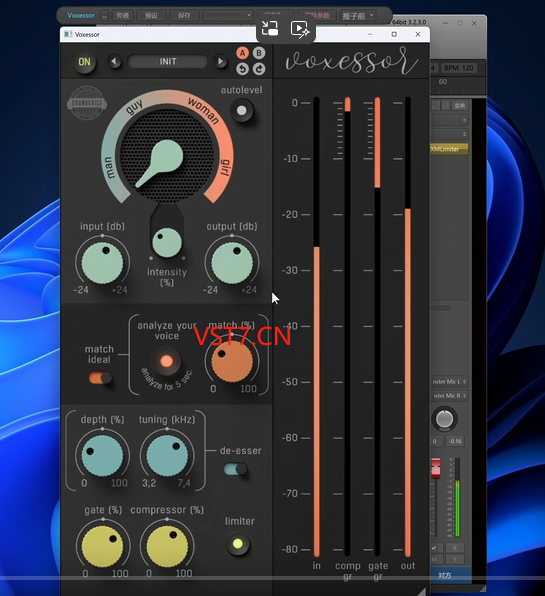Click the 'comp gr' meter bar

(x=347, y=327)
